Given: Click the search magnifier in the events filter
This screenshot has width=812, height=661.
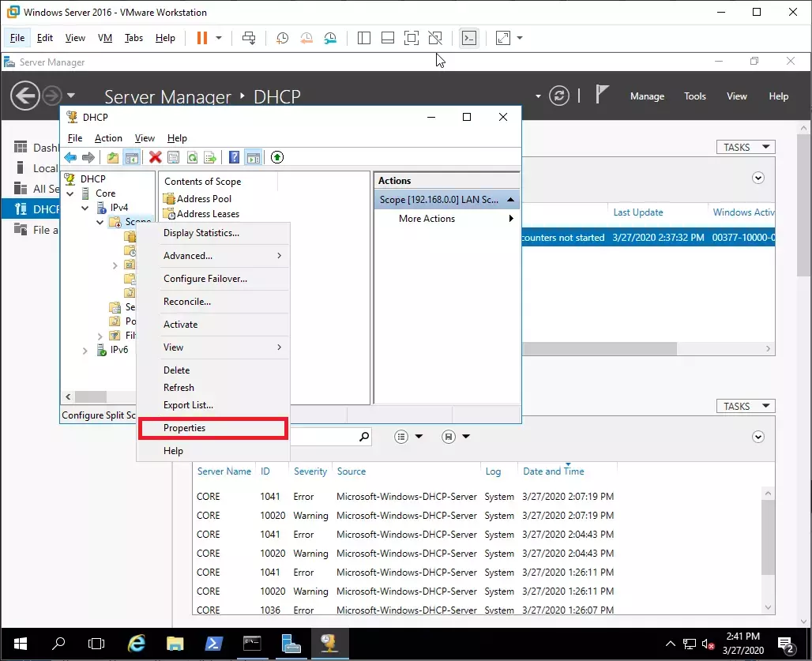Looking at the screenshot, I should pos(365,437).
